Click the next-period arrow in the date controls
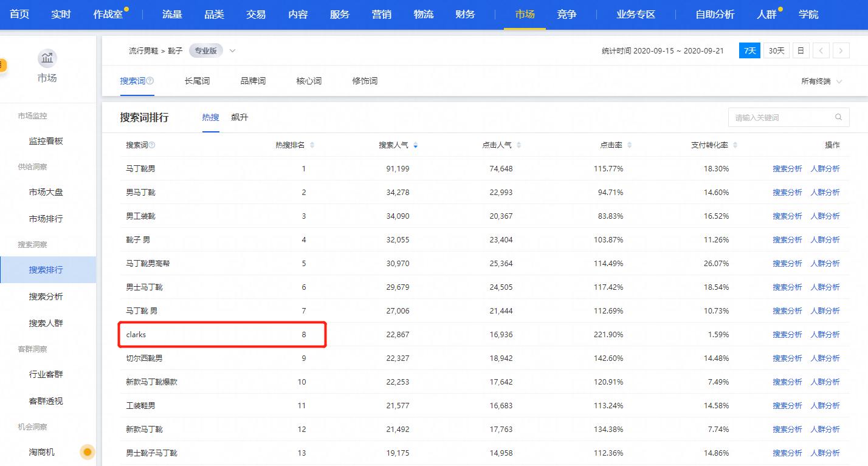The height and width of the screenshot is (466, 868). [841, 50]
